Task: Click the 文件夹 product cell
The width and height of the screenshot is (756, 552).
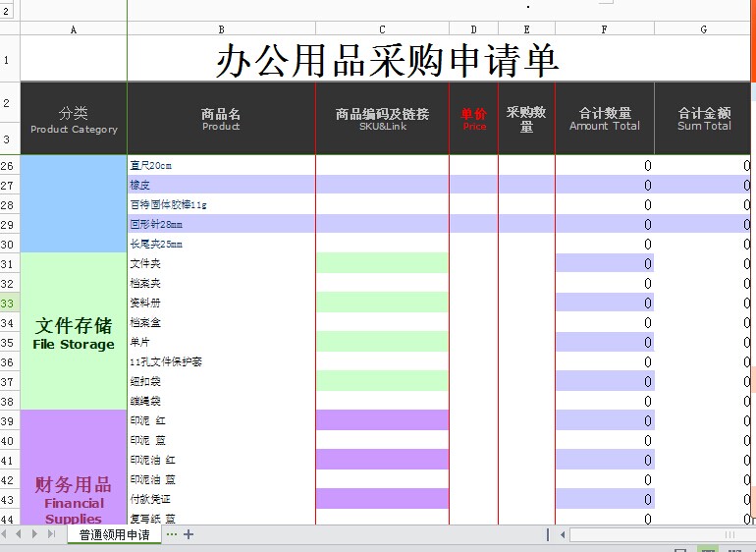Action: (x=221, y=263)
